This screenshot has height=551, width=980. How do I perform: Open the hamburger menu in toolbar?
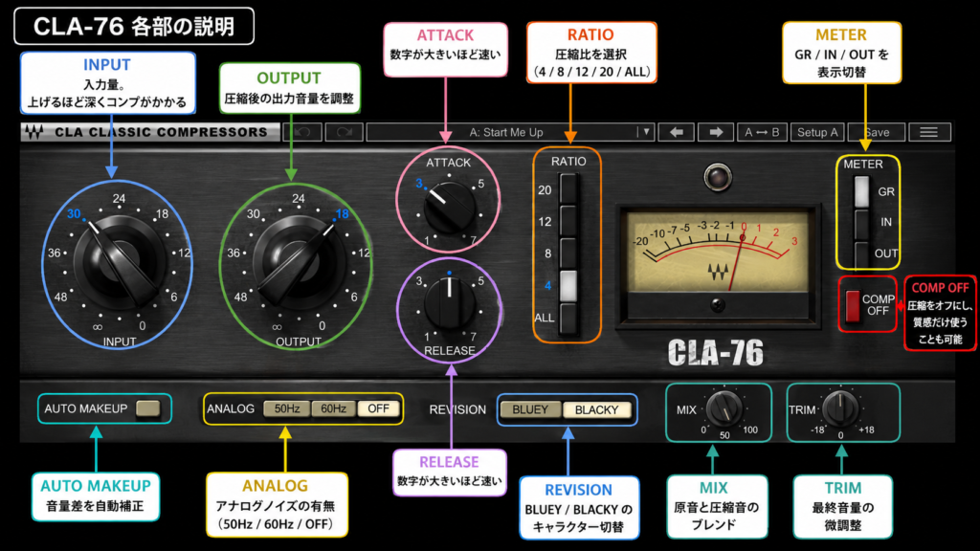[x=928, y=132]
